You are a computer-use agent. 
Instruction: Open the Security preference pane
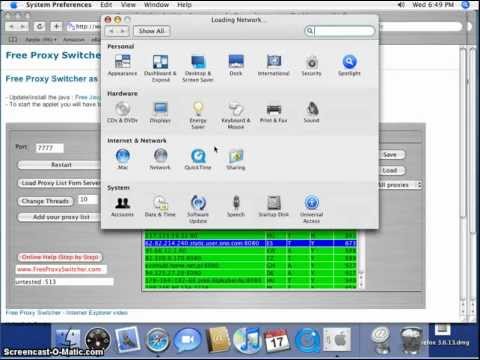coord(311,66)
